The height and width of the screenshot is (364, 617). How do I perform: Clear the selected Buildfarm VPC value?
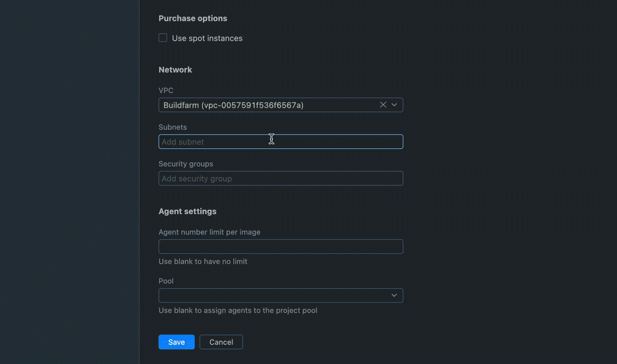pyautogui.click(x=383, y=105)
